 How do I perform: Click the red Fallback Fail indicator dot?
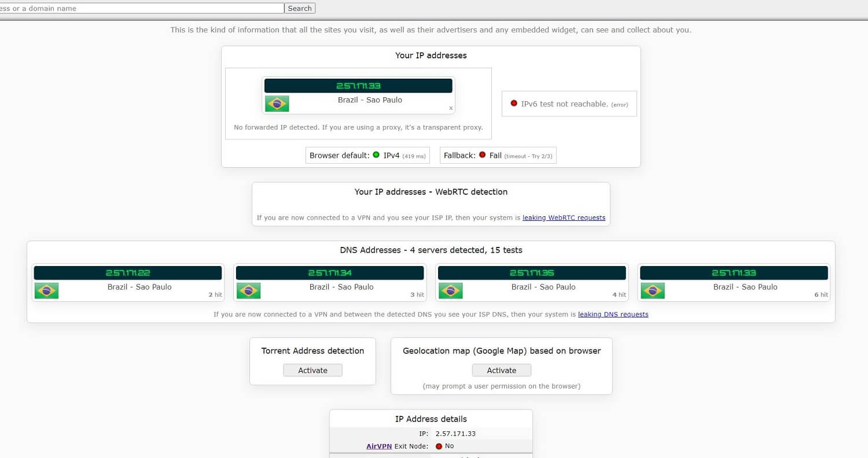482,155
